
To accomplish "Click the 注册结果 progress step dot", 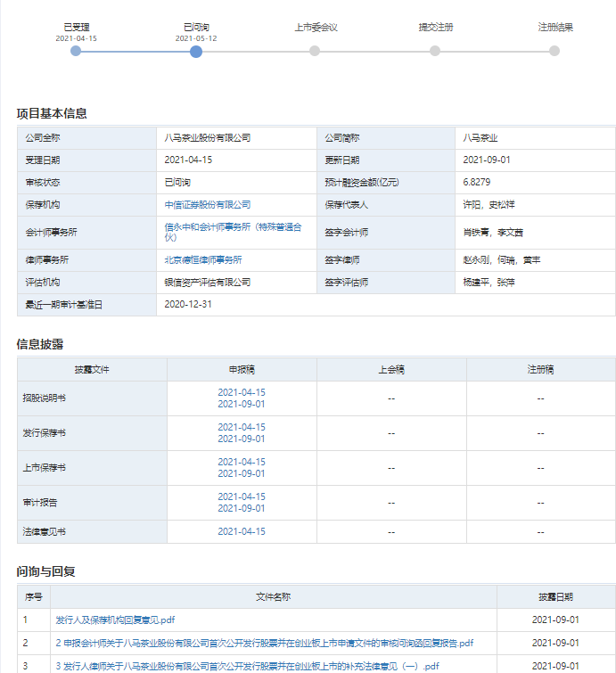I will (x=554, y=51).
